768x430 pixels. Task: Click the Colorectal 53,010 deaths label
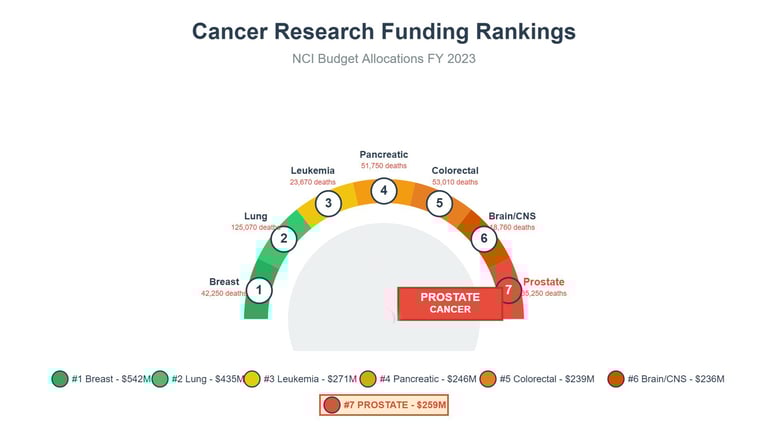point(455,176)
